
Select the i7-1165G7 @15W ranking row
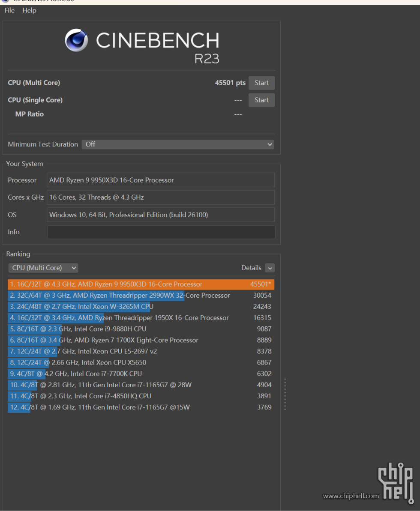tap(141, 407)
